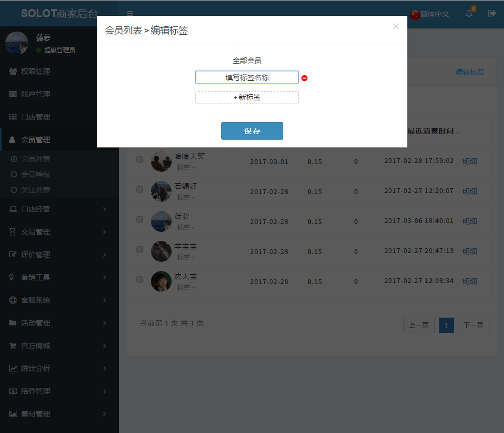This screenshot has height=433, width=504.
Task: Click the 编辑标签 link
Action: [x=469, y=72]
